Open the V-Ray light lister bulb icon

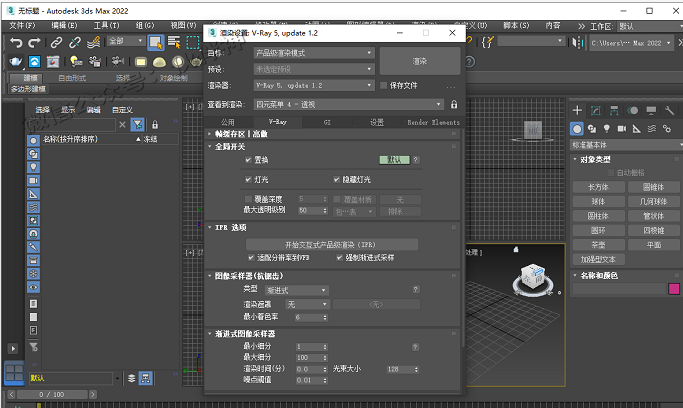click(x=76, y=62)
